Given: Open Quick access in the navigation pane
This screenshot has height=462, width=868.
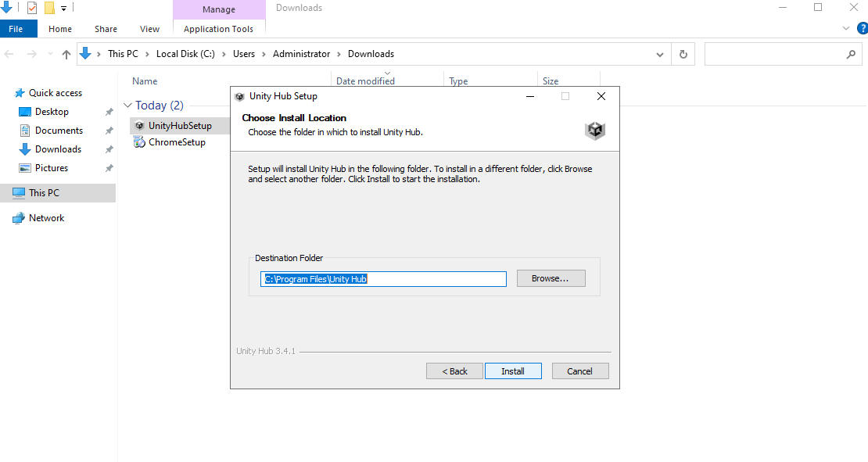Looking at the screenshot, I should coord(56,93).
